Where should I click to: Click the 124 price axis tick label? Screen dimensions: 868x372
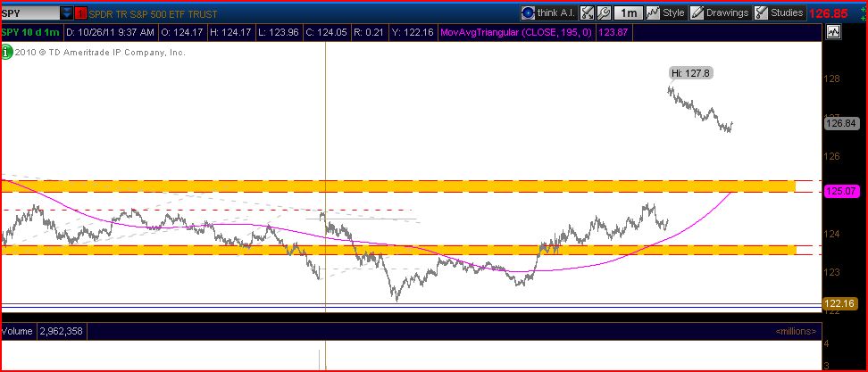832,233
